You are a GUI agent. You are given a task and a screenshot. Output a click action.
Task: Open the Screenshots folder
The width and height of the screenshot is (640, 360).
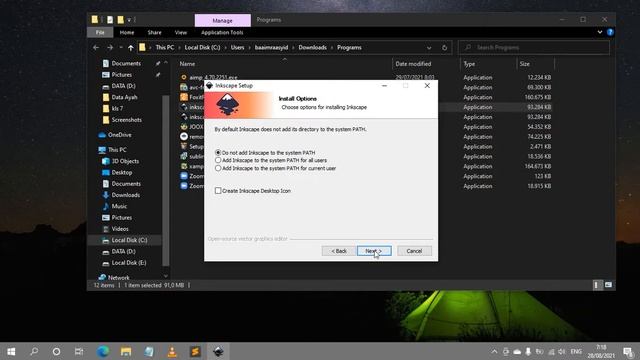pos(127,120)
